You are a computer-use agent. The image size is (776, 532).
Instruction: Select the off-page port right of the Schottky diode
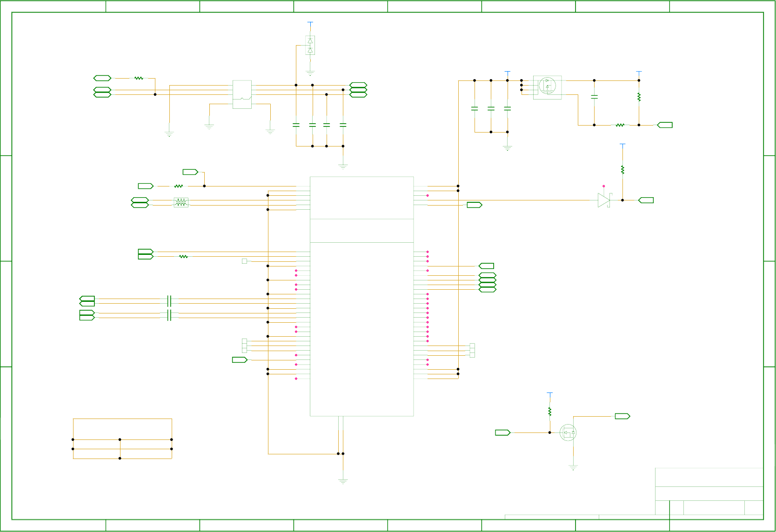[x=646, y=200]
